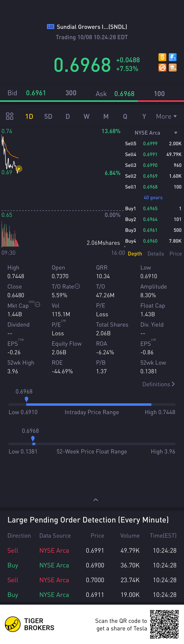Tap the yellow dollar sign badge icon
Image resolution: width=184 pixels, height=644 pixels.
(162, 57)
